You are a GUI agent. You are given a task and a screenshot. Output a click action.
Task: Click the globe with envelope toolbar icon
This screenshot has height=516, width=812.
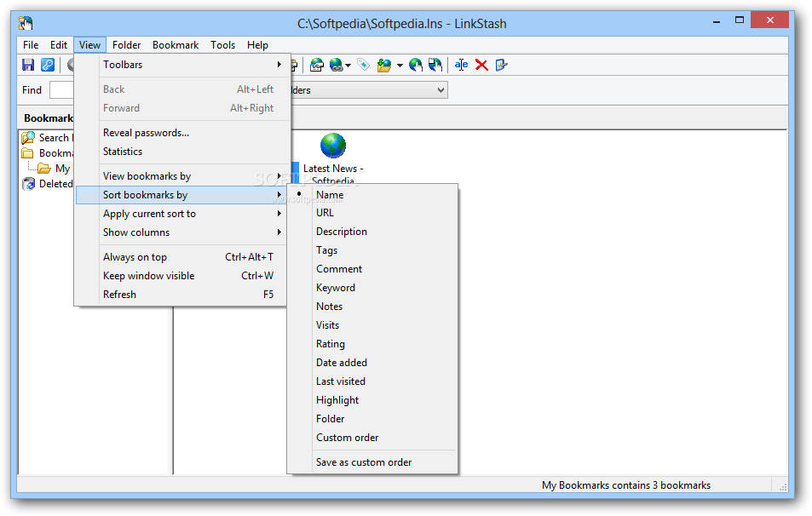click(x=316, y=65)
